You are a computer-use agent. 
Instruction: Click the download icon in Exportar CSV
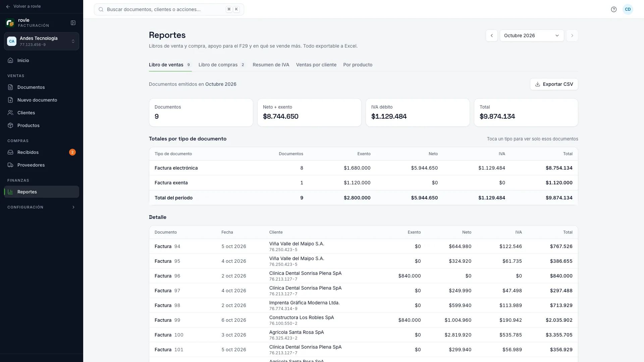point(538,84)
